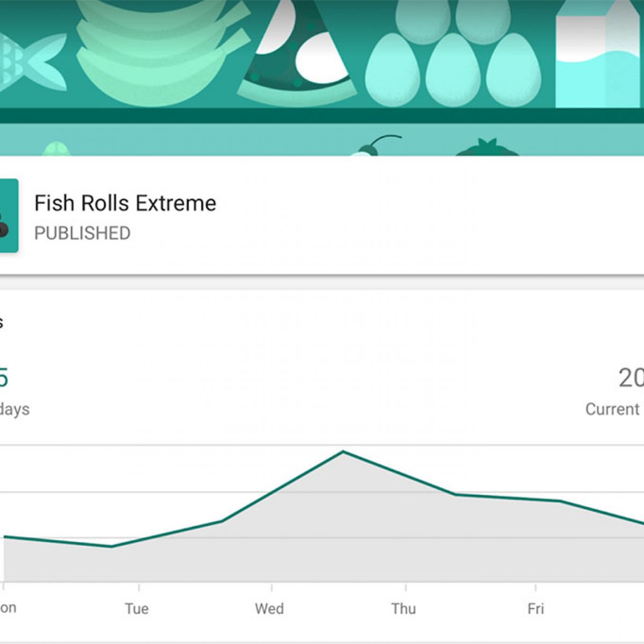The width and height of the screenshot is (644, 644).
Task: Click the grey number above Current
Action: tap(631, 378)
